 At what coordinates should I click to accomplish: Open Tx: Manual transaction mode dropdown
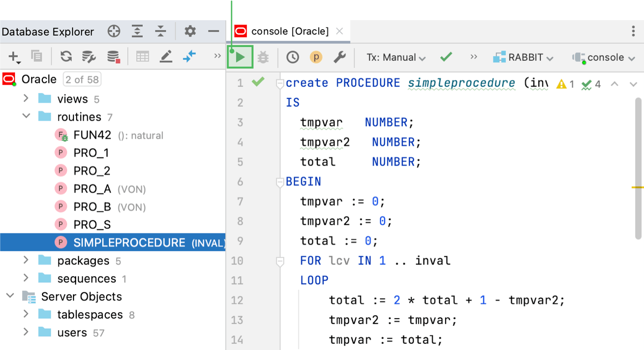396,57
